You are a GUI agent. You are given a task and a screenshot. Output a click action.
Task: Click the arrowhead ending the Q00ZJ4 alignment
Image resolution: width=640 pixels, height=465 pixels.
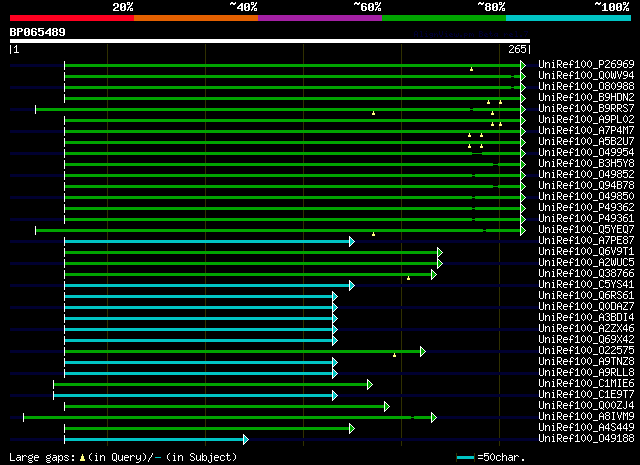coord(387,407)
